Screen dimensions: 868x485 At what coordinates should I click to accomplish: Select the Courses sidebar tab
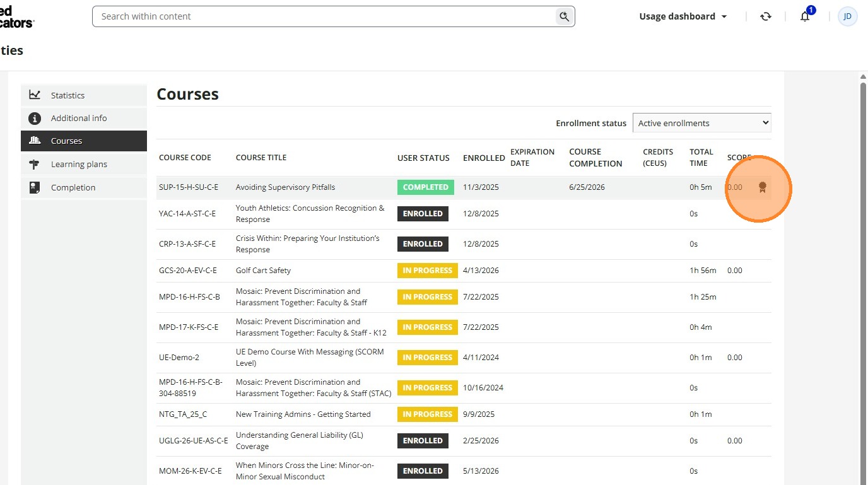pyautogui.click(x=84, y=141)
